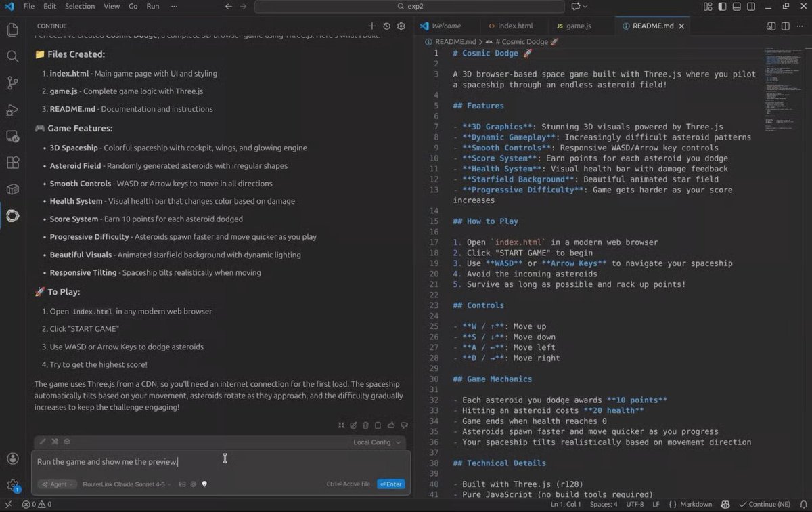The image size is (812, 512).
Task: Click the context provider @ icon
Action: point(194,484)
